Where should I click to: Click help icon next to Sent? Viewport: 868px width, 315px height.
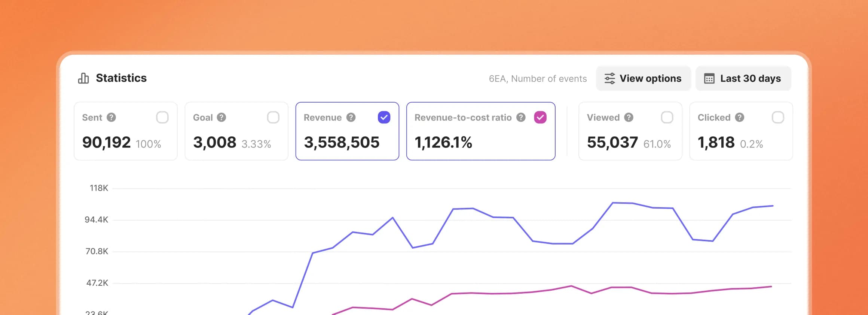(x=111, y=118)
